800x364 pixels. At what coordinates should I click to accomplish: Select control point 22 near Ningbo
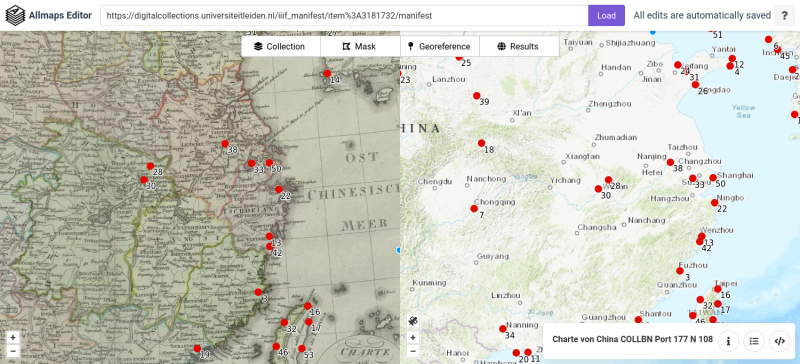715,203
